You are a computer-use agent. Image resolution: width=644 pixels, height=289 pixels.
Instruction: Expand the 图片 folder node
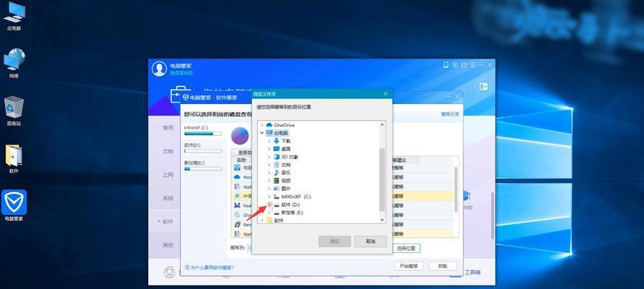click(x=269, y=189)
